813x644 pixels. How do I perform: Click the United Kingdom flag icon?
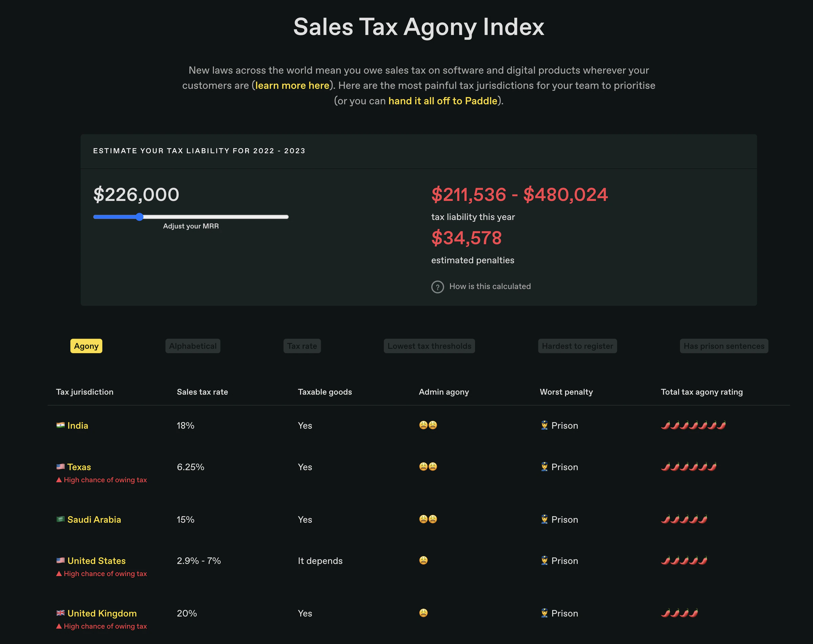(60, 613)
